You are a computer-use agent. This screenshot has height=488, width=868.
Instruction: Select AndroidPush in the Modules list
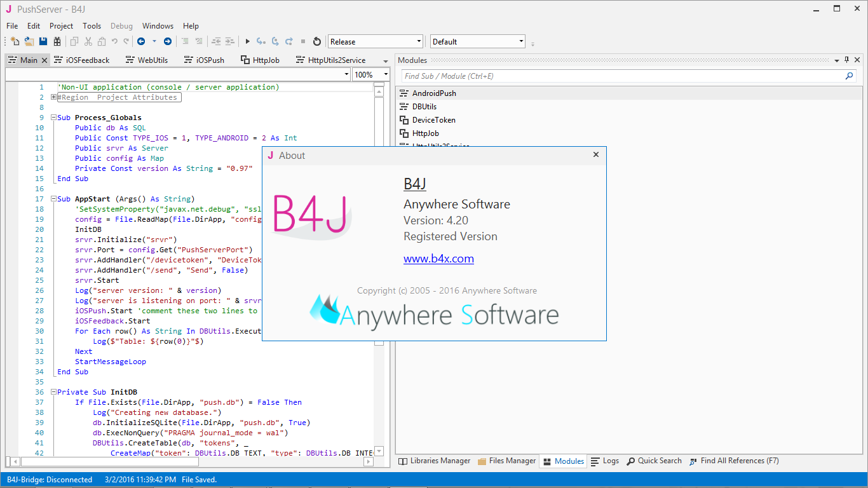[628, 93]
